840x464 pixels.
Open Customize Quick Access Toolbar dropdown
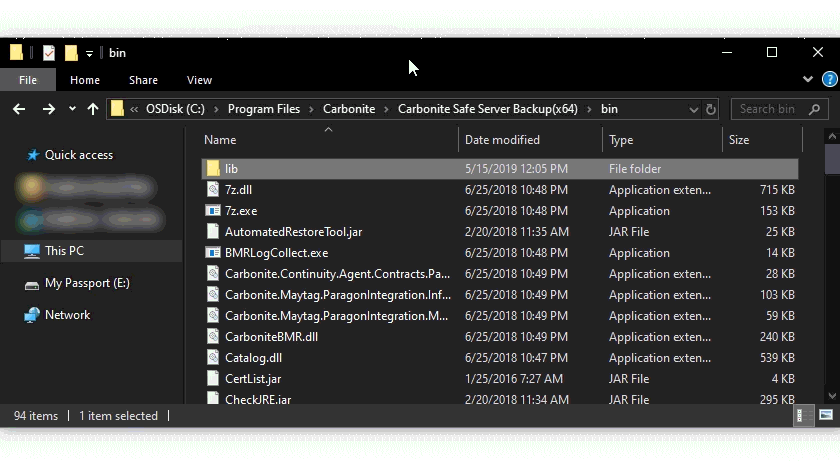click(89, 54)
